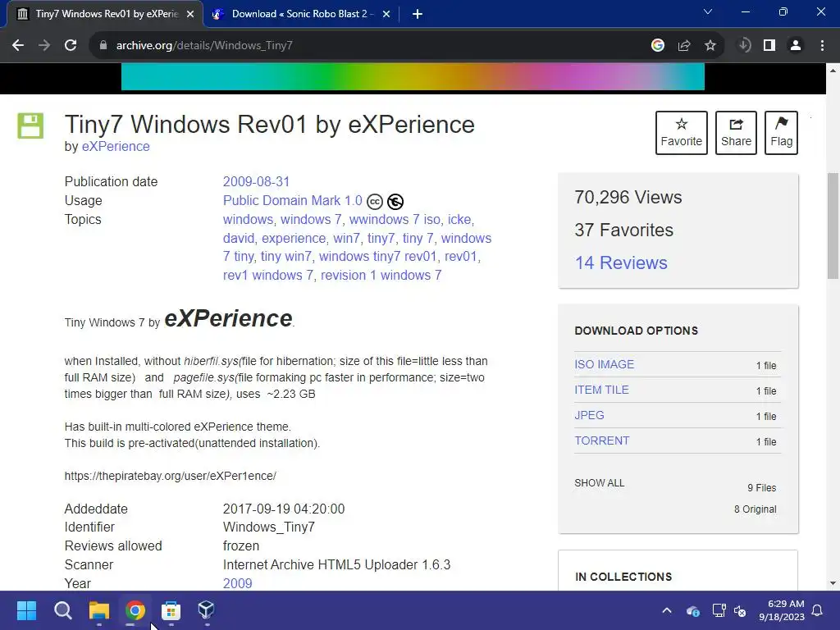Viewport: 840px width, 630px height.
Task: Click the OneDrive cloud tray icon
Action: coord(692,610)
